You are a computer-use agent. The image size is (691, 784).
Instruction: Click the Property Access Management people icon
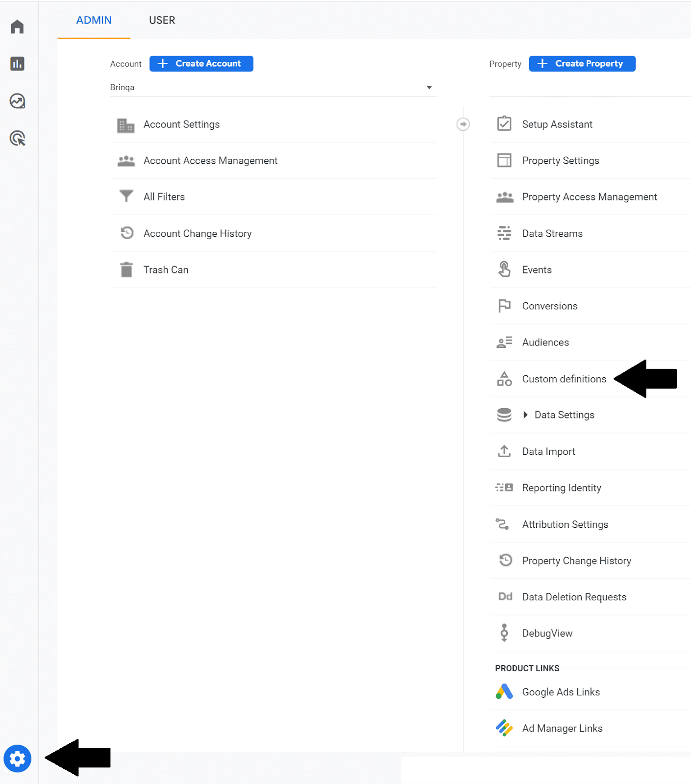[505, 197]
